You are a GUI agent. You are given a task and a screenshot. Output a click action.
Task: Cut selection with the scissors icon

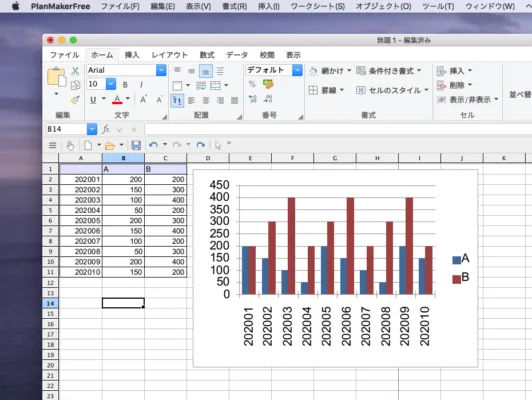75,71
